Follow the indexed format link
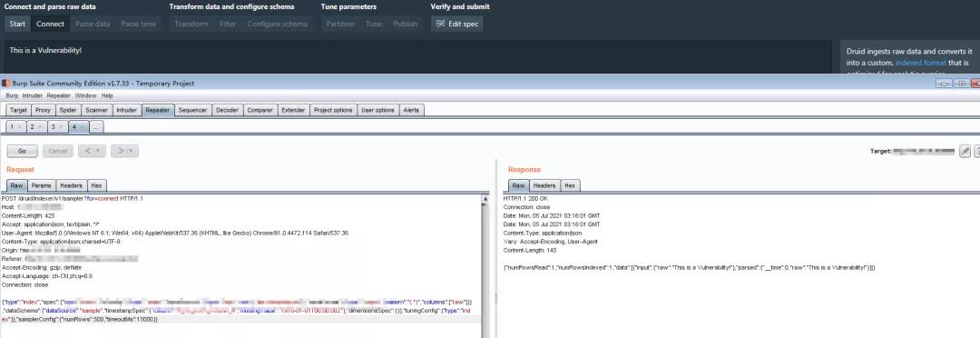This screenshot has height=338, width=980. pos(921,63)
